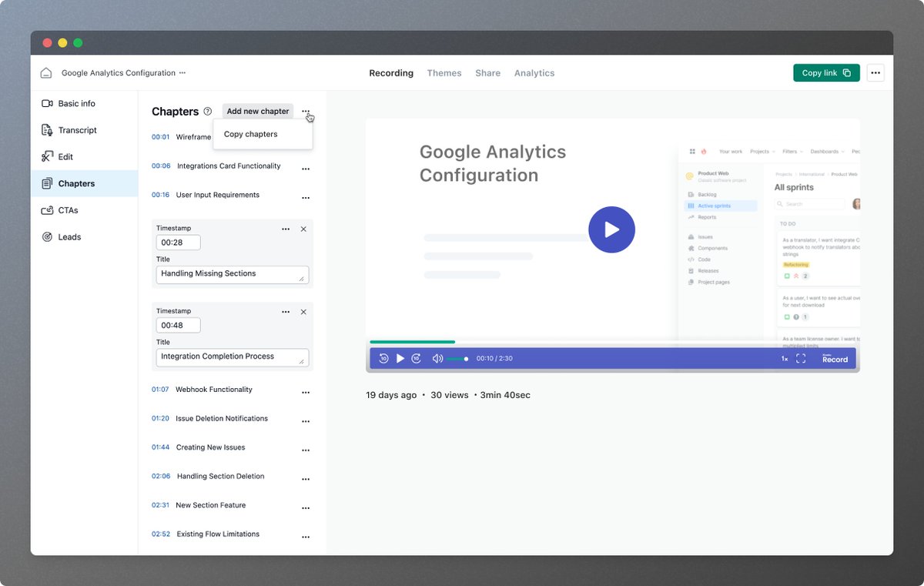
Task: Click Record in the player bar
Action: click(835, 359)
